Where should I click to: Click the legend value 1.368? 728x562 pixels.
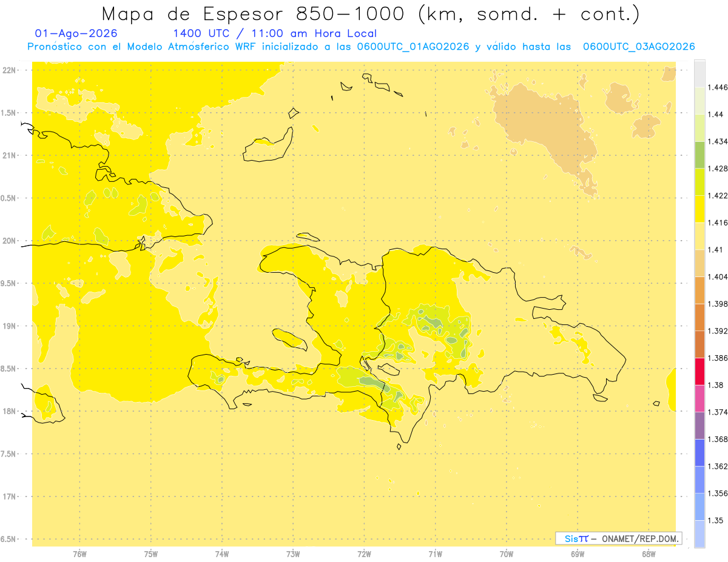(x=718, y=439)
